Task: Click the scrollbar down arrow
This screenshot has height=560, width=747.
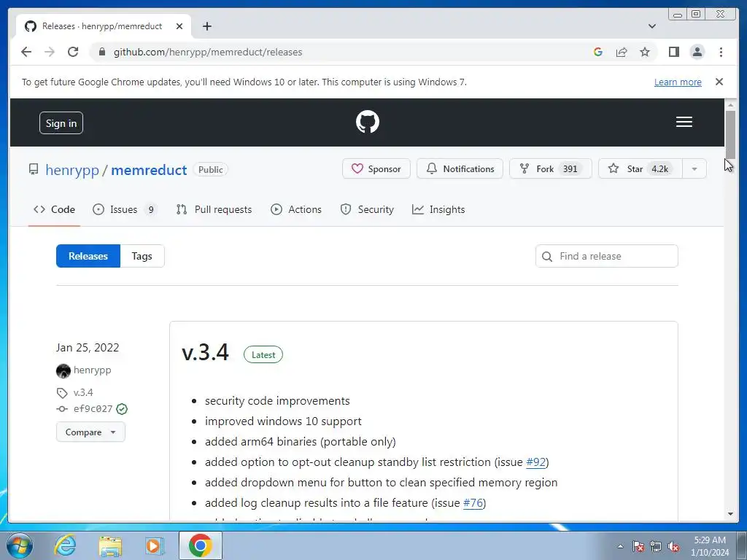Action: pos(730,514)
